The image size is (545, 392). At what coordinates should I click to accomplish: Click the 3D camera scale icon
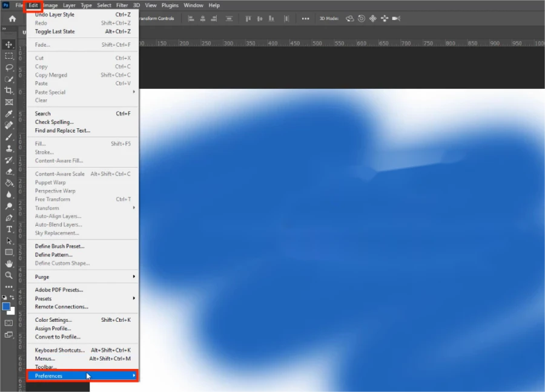396,19
